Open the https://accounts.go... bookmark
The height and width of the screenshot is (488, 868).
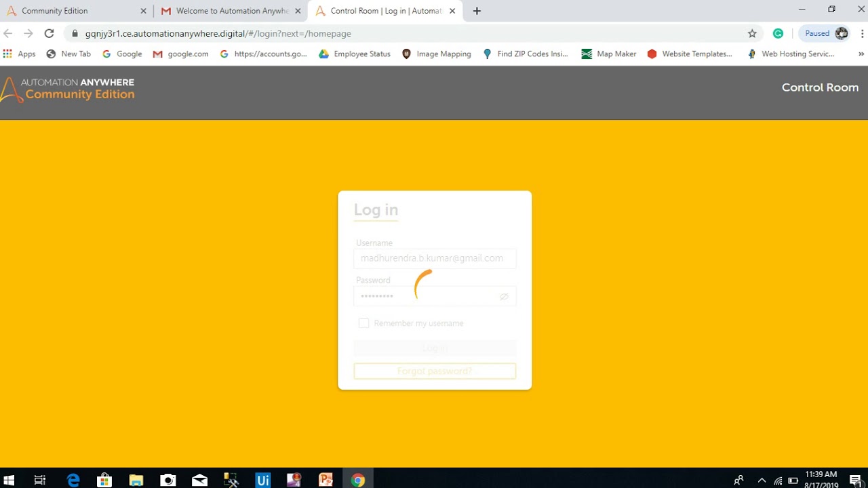click(264, 54)
